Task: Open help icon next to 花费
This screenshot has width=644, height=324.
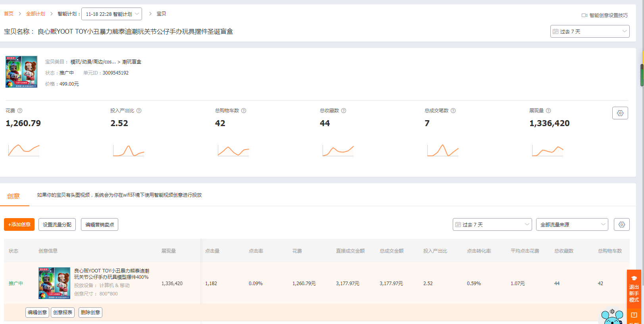Action: [x=20, y=111]
